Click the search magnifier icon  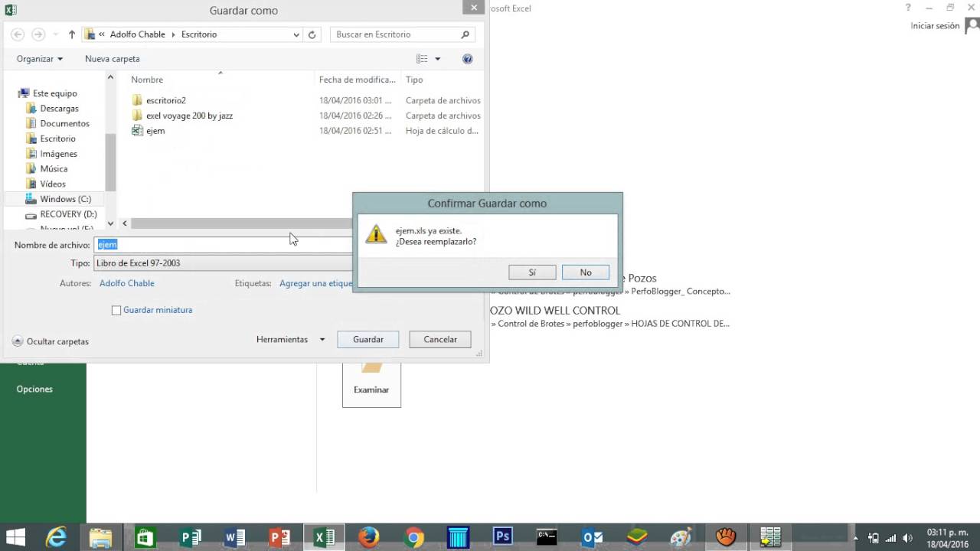coord(465,34)
